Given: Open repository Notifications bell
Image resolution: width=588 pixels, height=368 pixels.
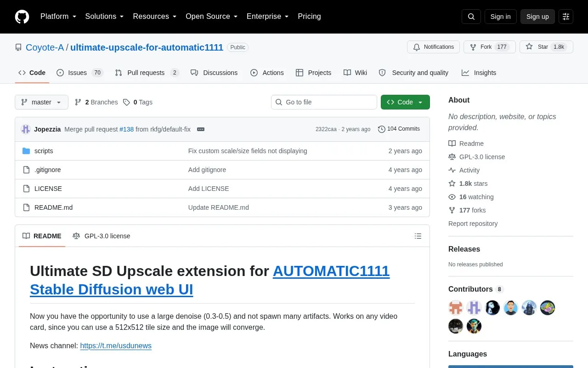Looking at the screenshot, I should tap(433, 47).
